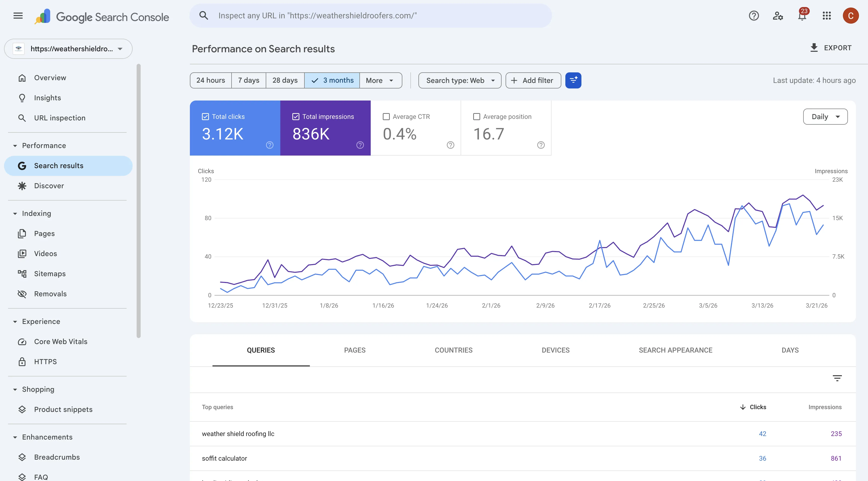Switch to the COUNTRIES tab
868x481 pixels.
(453, 350)
